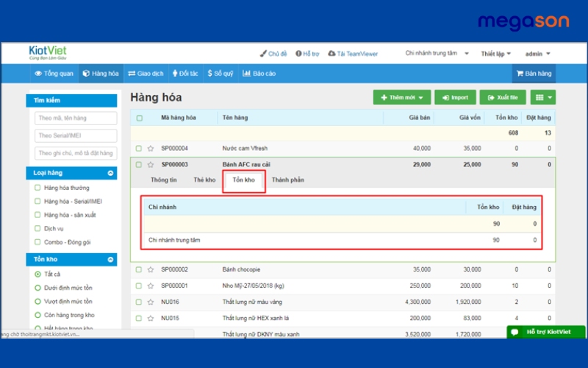
Task: Check the Dịch vụ filter checkbox
Action: [x=37, y=228]
